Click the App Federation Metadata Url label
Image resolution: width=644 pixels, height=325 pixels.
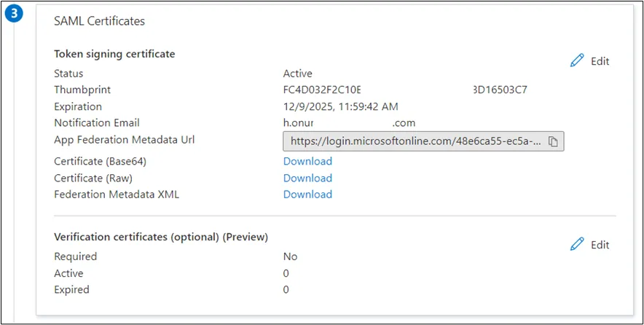coord(124,140)
